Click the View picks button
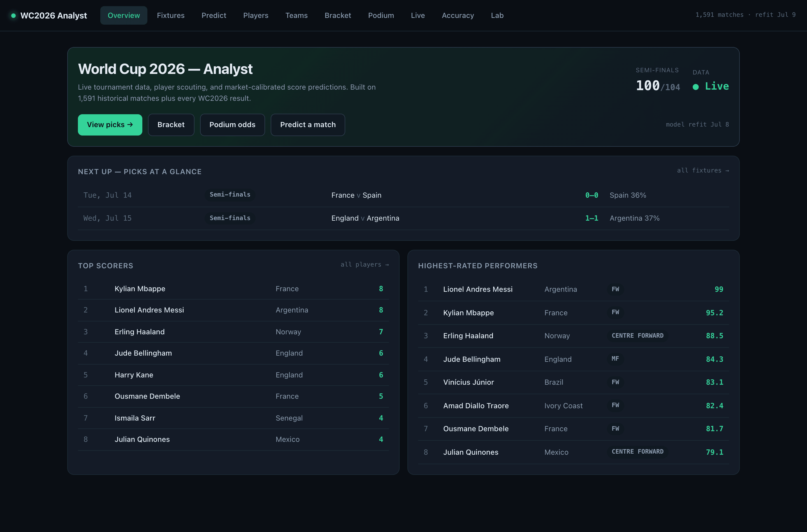 110,125
